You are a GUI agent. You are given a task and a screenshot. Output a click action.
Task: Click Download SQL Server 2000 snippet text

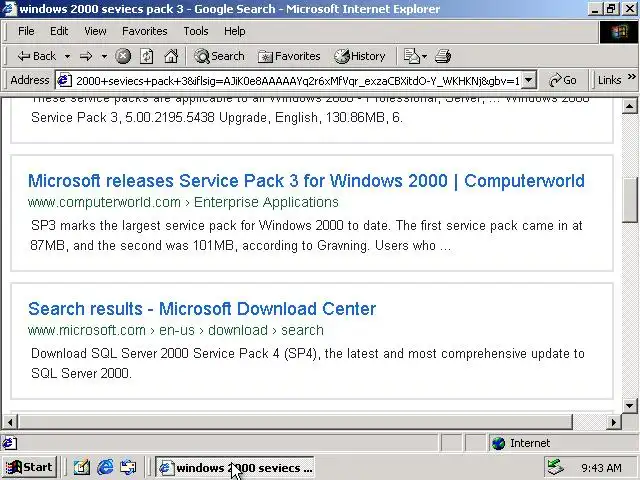coord(308,363)
